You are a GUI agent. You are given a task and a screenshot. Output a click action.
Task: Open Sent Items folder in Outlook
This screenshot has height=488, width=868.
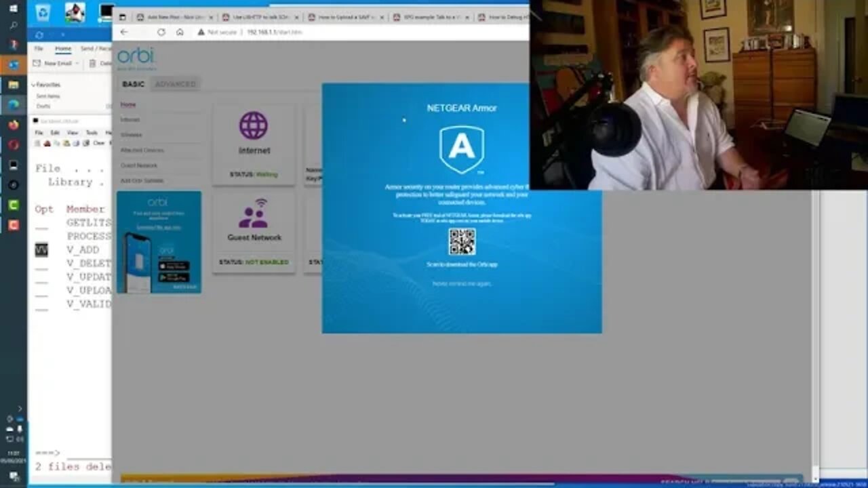click(x=48, y=96)
